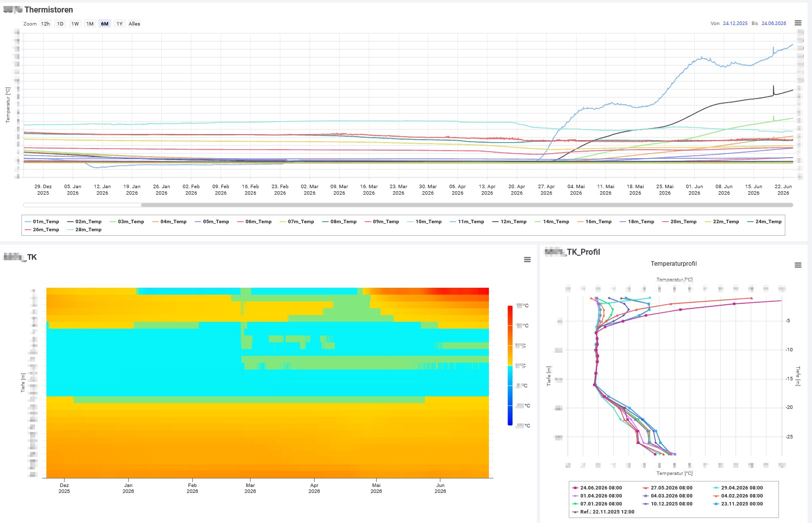Hide the 12m_Temp series line
The image size is (812, 523).
[x=509, y=222]
